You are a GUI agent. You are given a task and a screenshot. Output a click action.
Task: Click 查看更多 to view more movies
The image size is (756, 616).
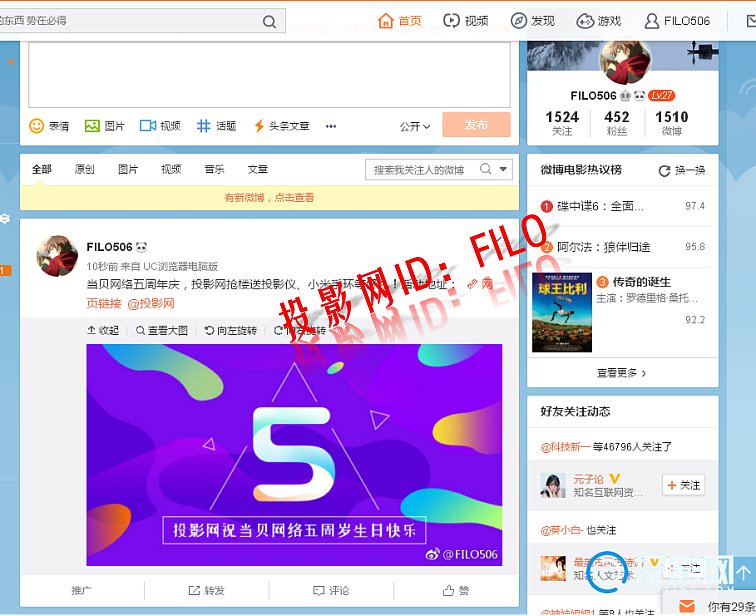click(621, 373)
